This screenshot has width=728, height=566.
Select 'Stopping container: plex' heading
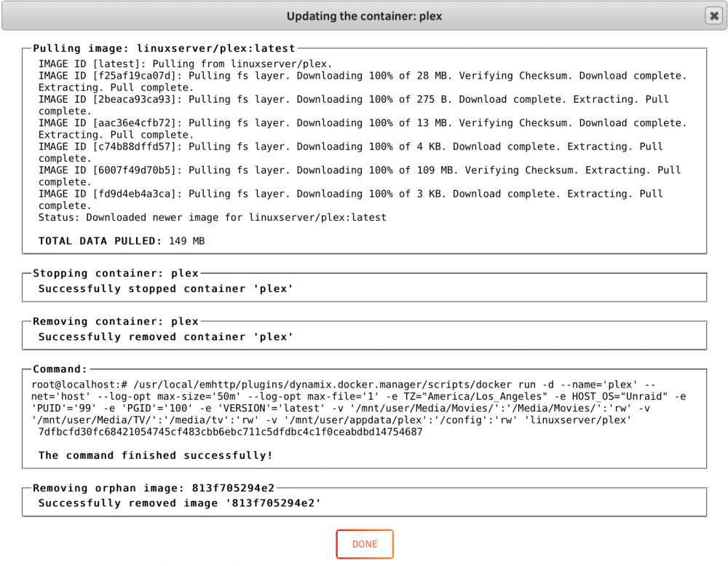click(116, 273)
